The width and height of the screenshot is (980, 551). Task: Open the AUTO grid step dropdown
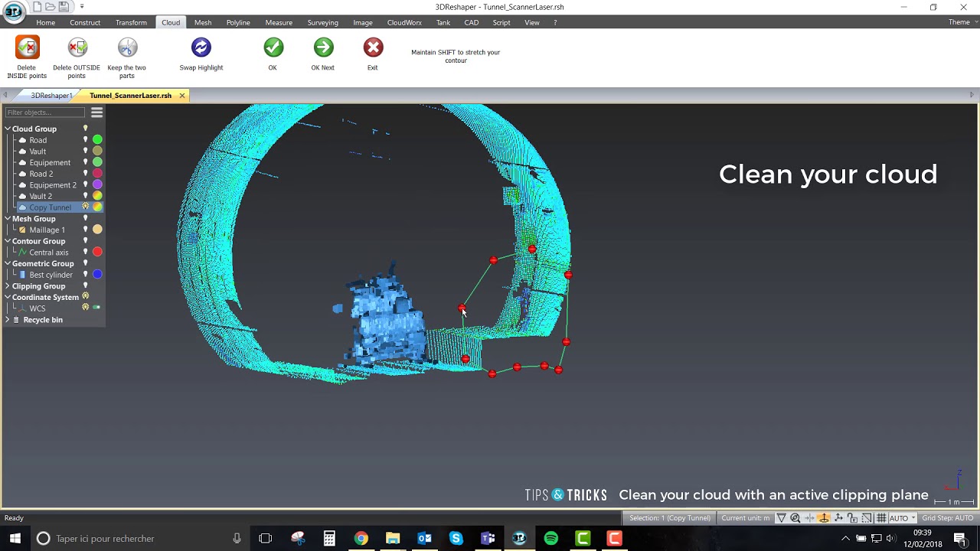pos(903,518)
